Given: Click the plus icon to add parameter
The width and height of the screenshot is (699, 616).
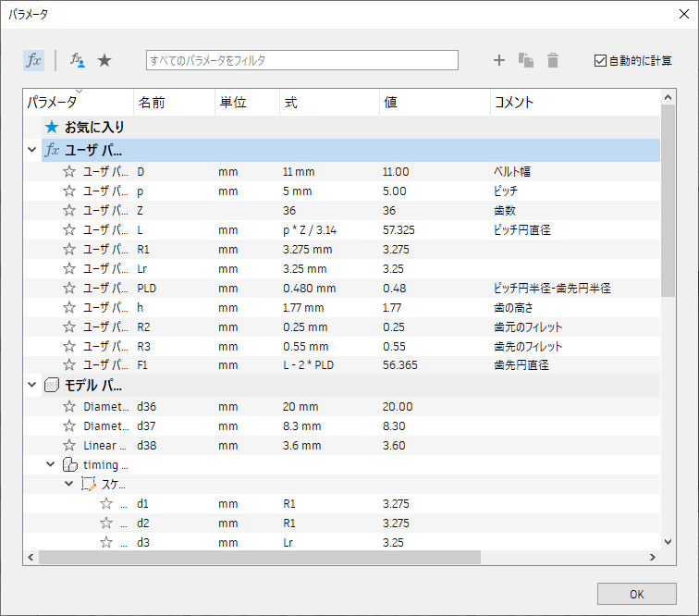Looking at the screenshot, I should click(x=499, y=61).
